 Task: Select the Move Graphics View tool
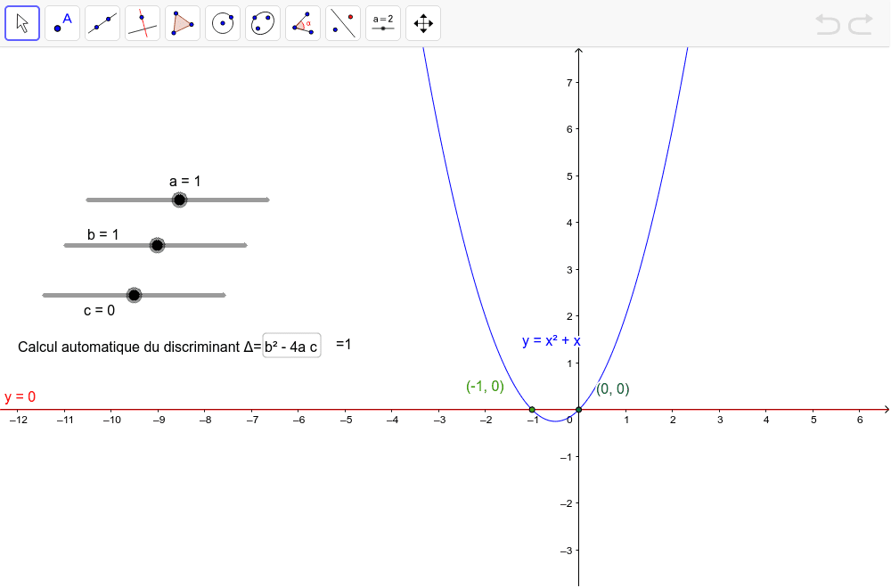pyautogui.click(x=422, y=23)
